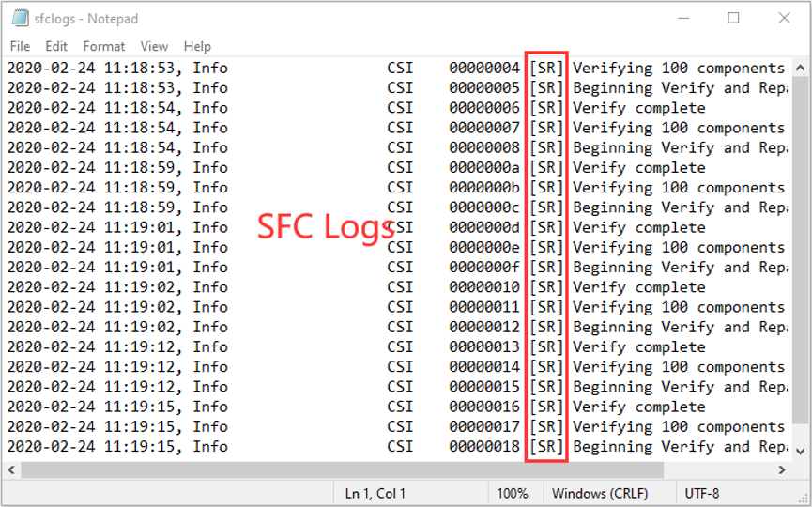Image resolution: width=812 pixels, height=507 pixels.
Task: Close the sfclogs Notepad window
Action: click(784, 19)
